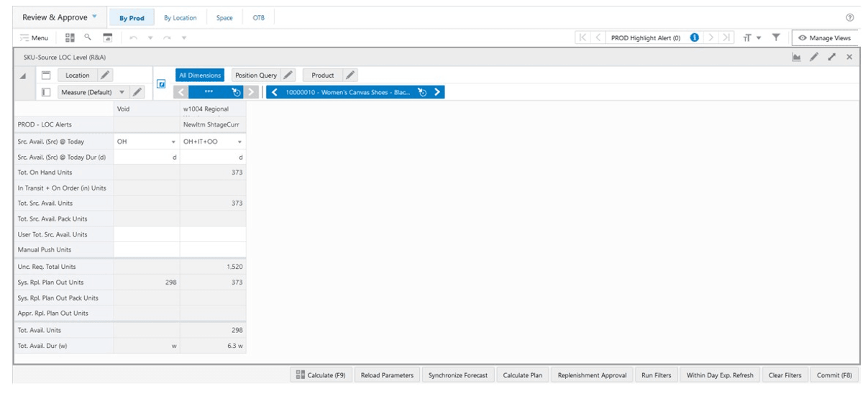The height and width of the screenshot is (394, 868).
Task: Click the product position sync icon
Action: [423, 92]
